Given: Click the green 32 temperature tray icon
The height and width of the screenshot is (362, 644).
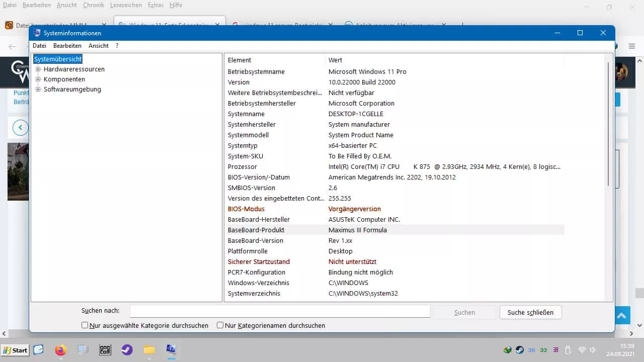Looking at the screenshot, I should pyautogui.click(x=544, y=350).
